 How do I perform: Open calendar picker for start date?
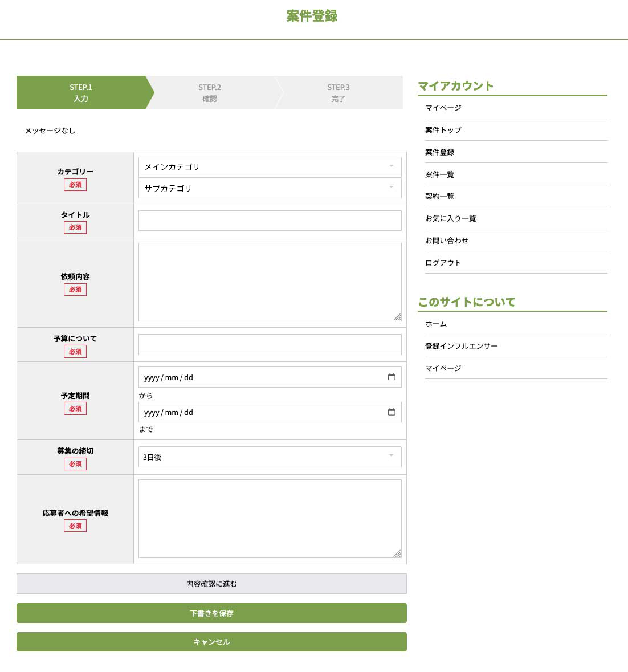click(x=392, y=377)
